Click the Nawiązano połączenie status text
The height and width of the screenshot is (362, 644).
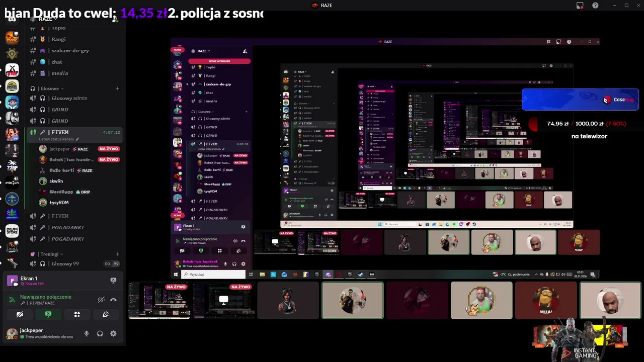click(46, 297)
